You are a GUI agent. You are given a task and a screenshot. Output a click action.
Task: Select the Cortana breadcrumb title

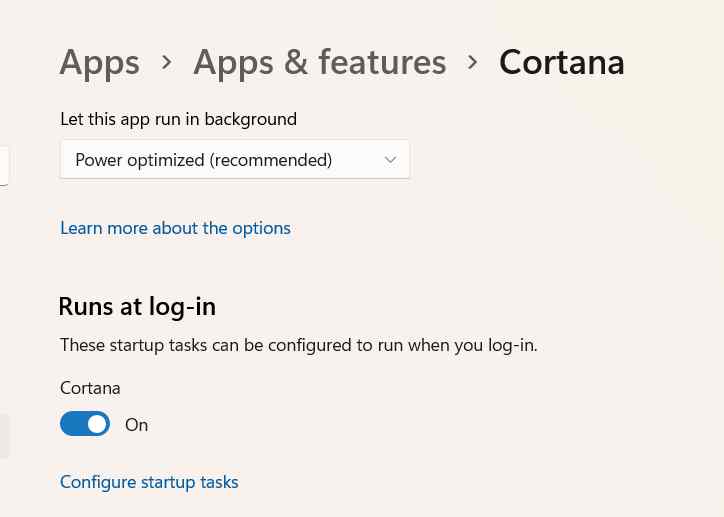[561, 62]
